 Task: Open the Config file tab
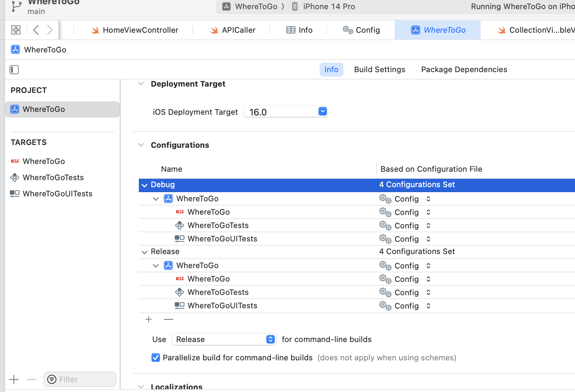[361, 30]
